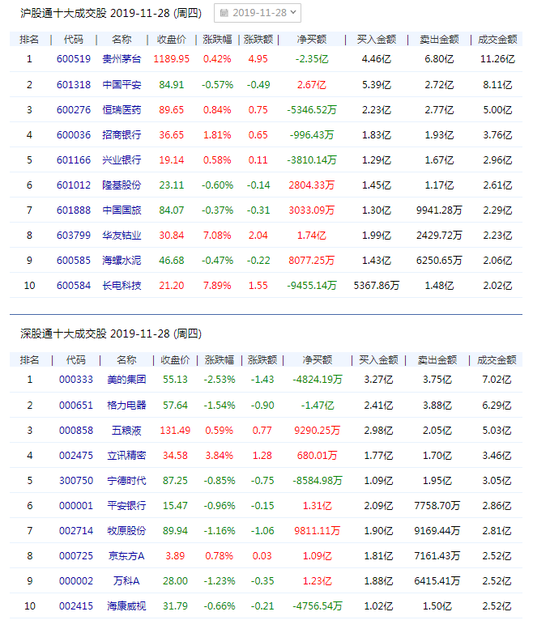Open 美的集团 stock link
Image resolution: width=550 pixels, height=633 pixels.
[x=126, y=379]
